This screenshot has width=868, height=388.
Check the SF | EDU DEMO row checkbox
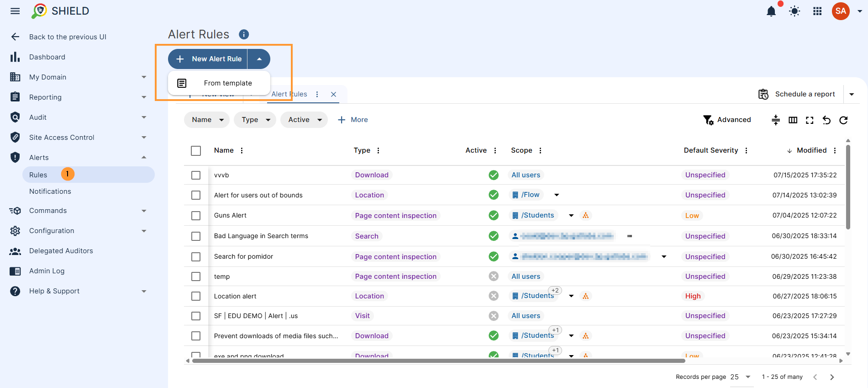coord(196,316)
